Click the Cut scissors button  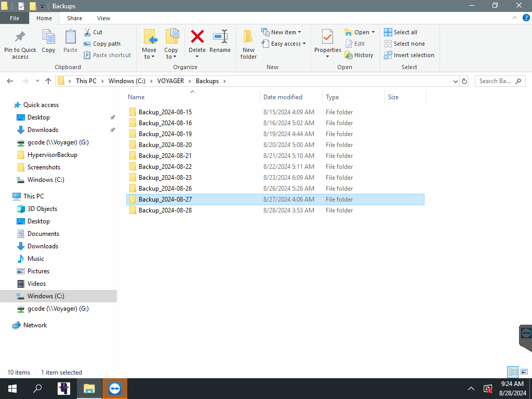click(x=94, y=32)
